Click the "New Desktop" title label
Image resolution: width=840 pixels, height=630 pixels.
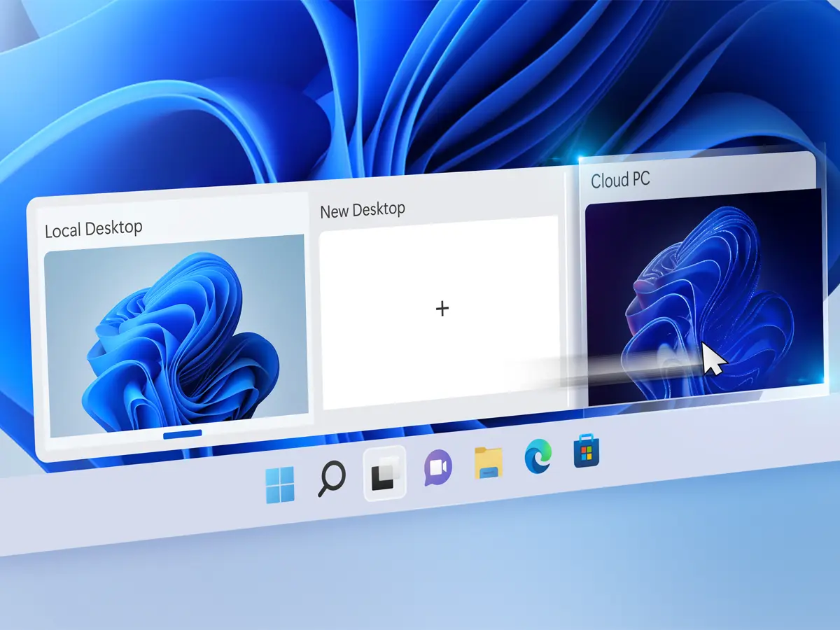[362, 209]
